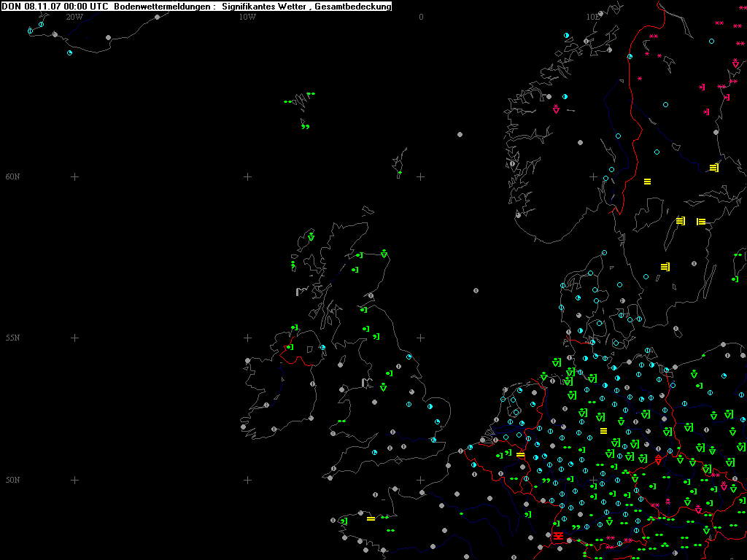Click the gray station dot in the Norwegian Sea

tap(460, 134)
